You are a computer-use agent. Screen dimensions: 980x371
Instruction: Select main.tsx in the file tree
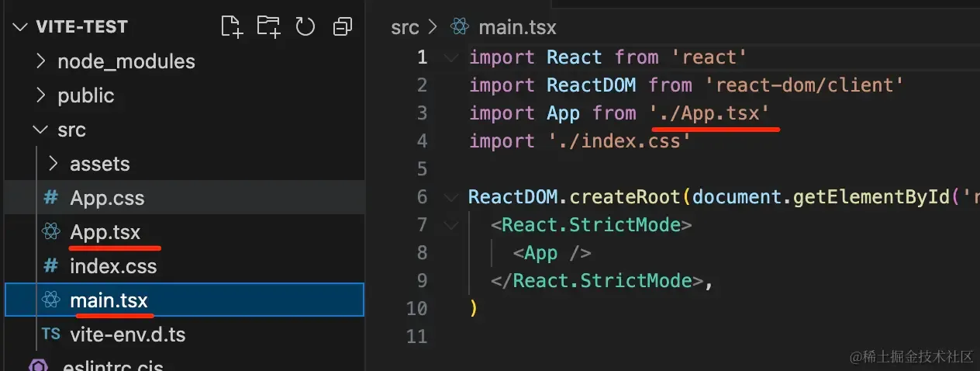(184, 300)
